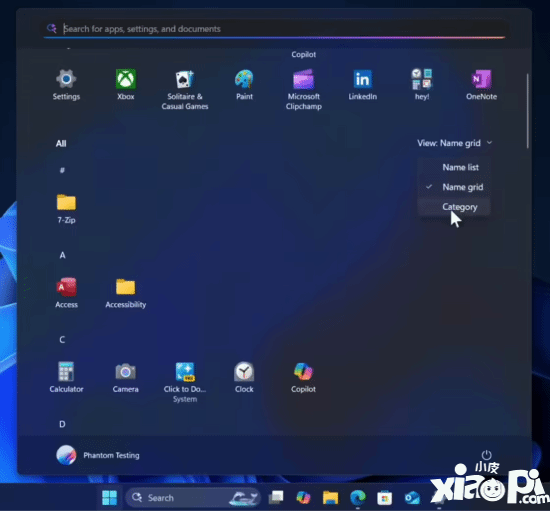Viewport: 550px width, 511px height.
Task: Launch Microsoft Edge from taskbar
Action: pyautogui.click(x=357, y=497)
